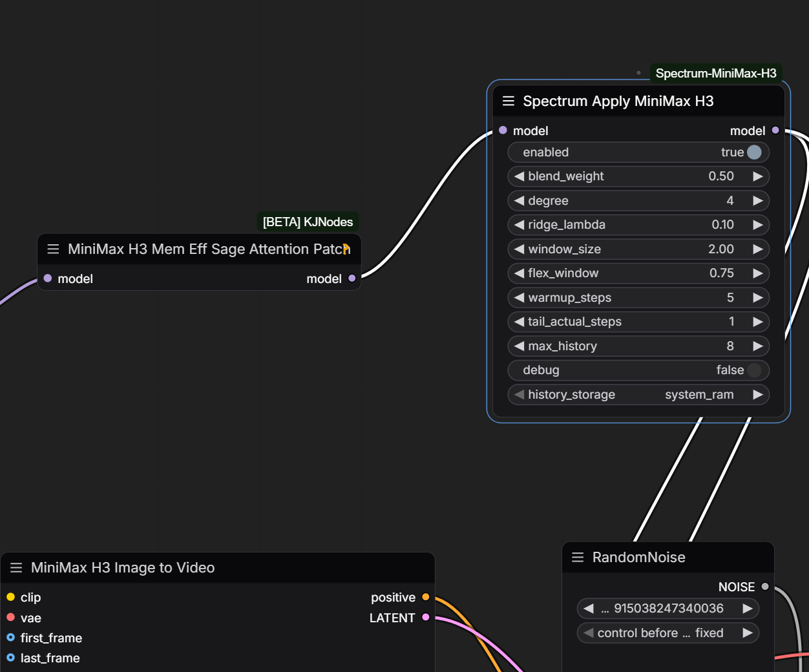Increase warmup_steps with right arrow
This screenshot has width=809, height=672.
(758, 297)
